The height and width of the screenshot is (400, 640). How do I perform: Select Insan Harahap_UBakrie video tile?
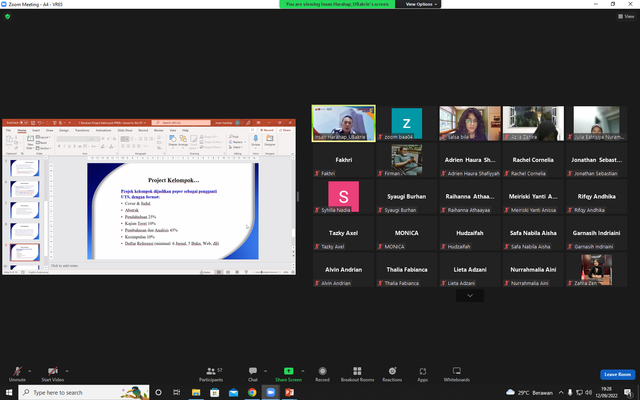pos(344,124)
